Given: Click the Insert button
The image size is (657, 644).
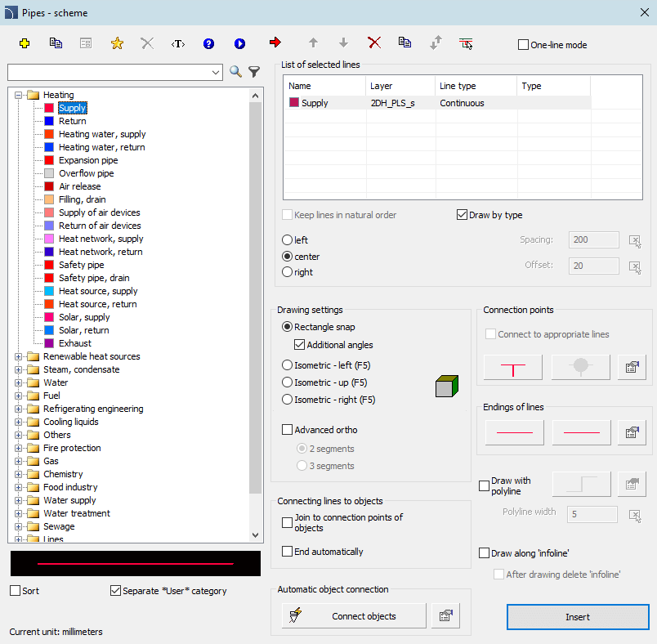Looking at the screenshot, I should 578,617.
